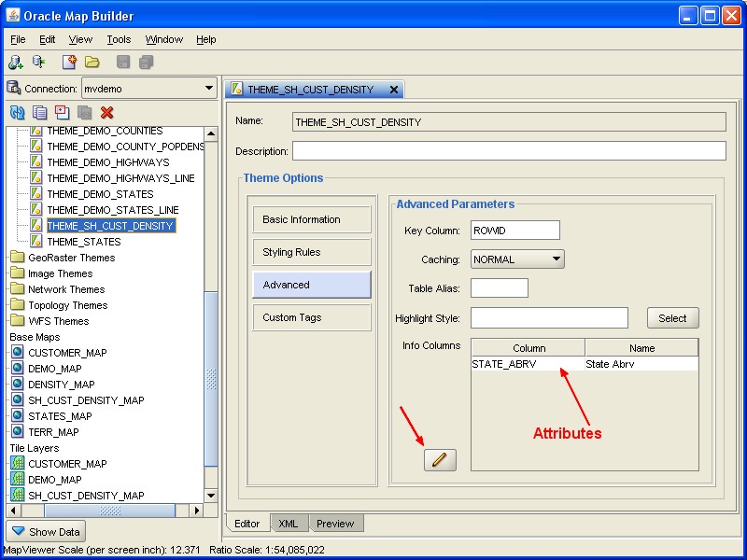Click the Show Data button

pos(46,531)
